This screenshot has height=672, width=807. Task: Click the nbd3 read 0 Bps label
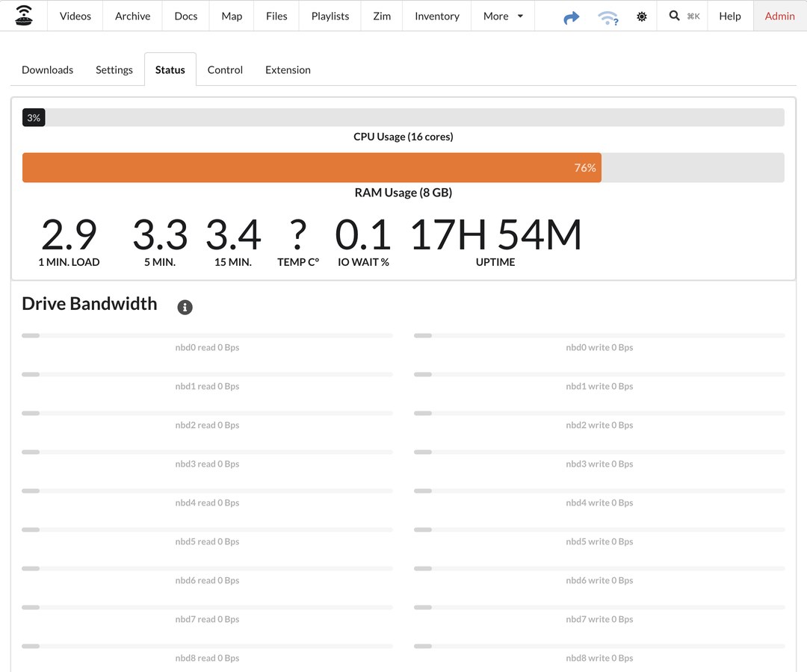click(207, 464)
